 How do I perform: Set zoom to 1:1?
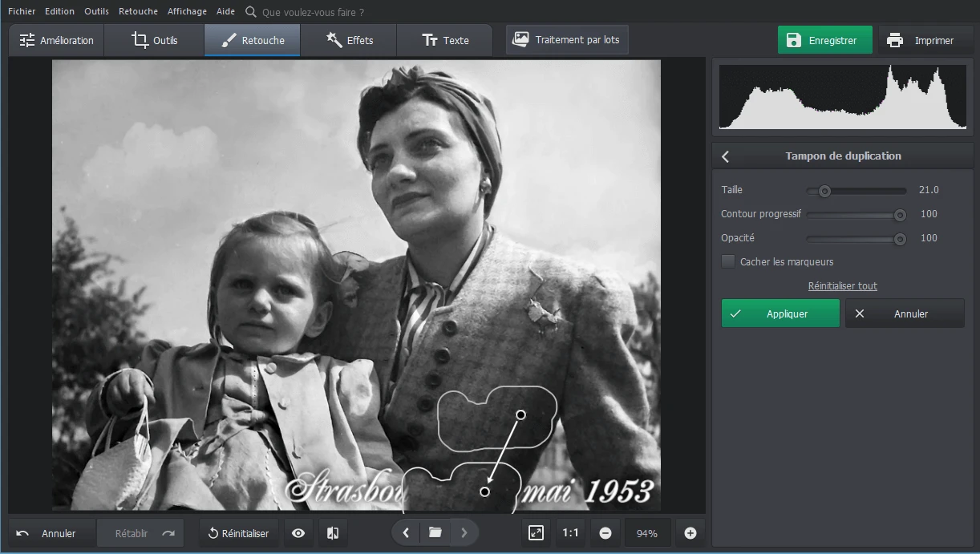tap(570, 533)
